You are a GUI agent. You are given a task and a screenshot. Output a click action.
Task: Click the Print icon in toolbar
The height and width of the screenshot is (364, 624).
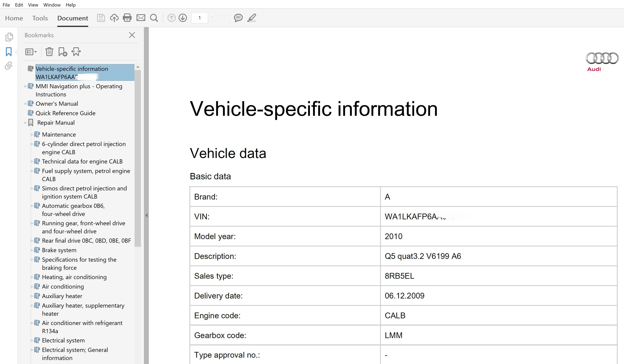127,18
